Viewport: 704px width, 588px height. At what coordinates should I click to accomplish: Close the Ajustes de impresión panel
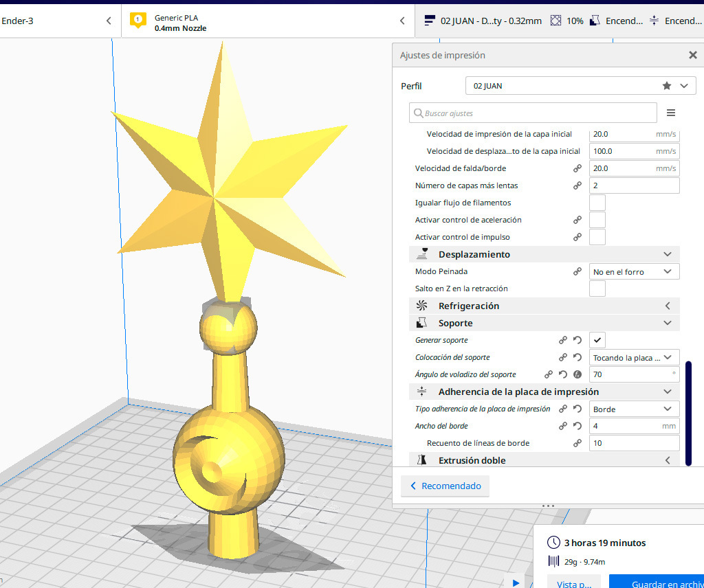point(692,56)
